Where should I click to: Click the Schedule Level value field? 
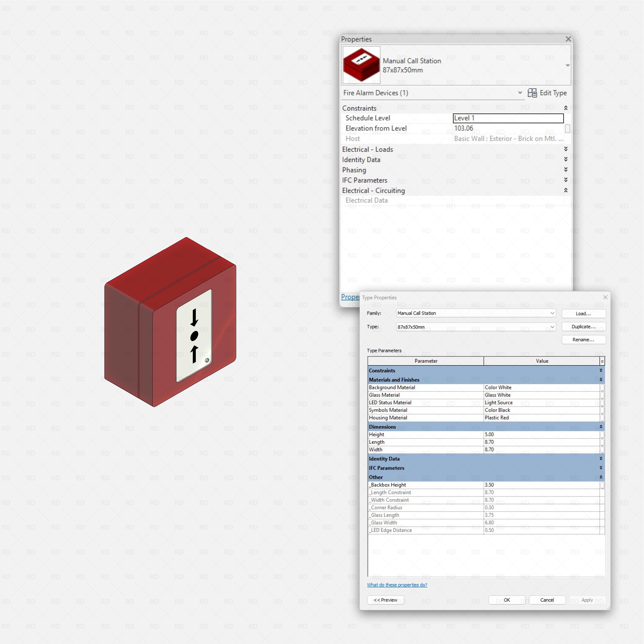[508, 118]
